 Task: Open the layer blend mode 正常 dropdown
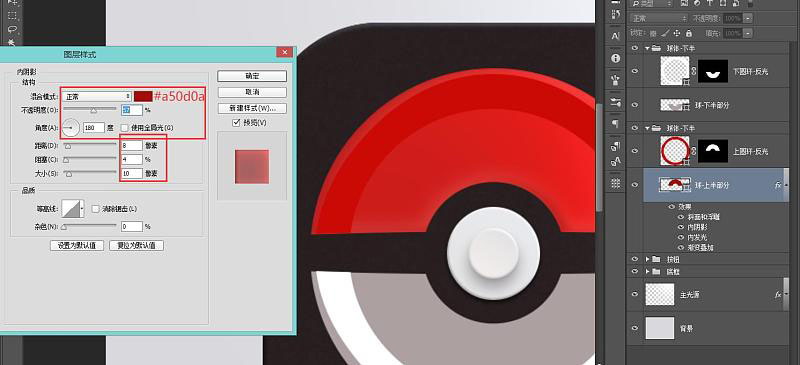coord(659,18)
